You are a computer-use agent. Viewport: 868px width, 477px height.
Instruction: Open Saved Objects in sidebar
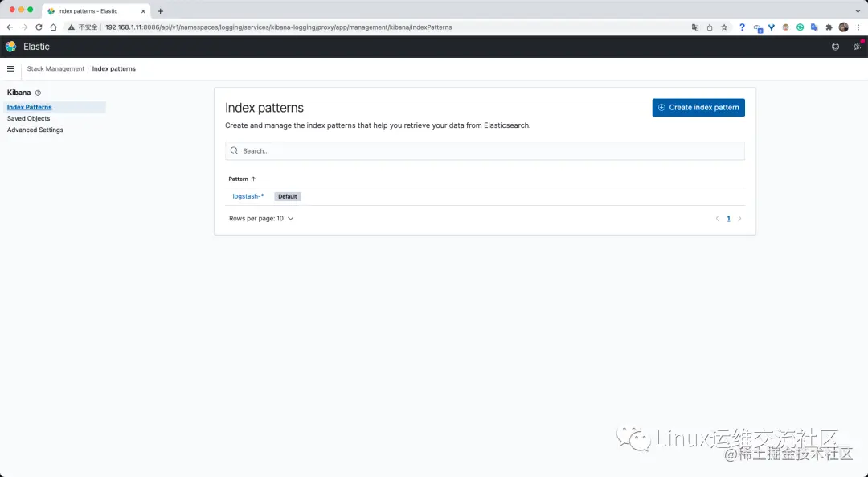28,118
